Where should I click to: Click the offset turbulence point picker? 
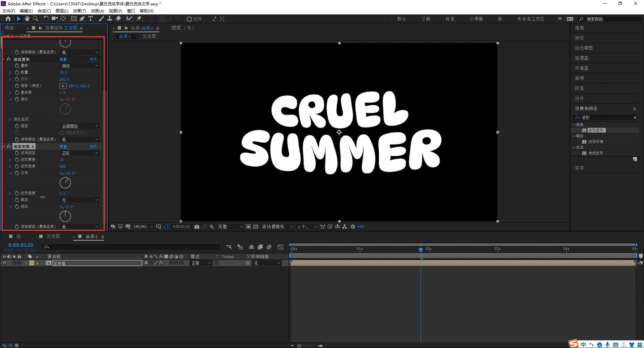(63, 86)
